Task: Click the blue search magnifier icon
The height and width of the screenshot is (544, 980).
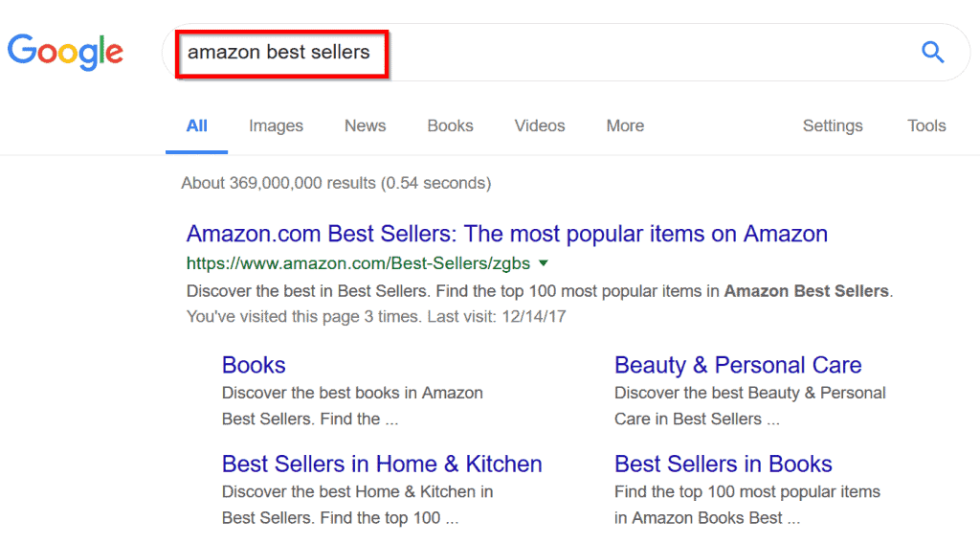Action: coord(932,52)
